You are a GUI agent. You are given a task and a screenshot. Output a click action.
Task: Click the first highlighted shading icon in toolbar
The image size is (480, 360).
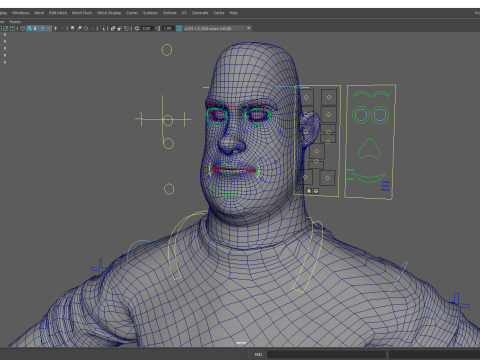(29, 28)
